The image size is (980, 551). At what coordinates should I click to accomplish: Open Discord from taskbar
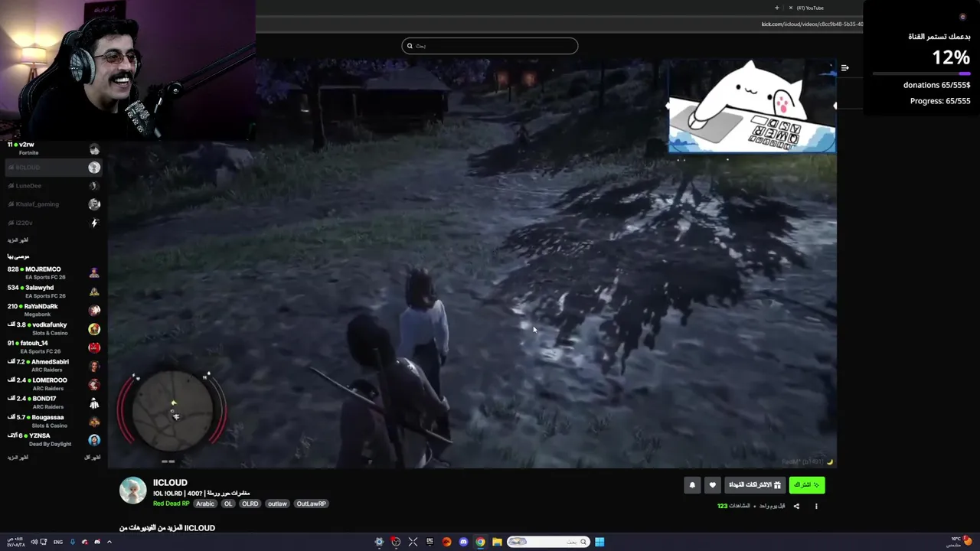[x=463, y=542]
